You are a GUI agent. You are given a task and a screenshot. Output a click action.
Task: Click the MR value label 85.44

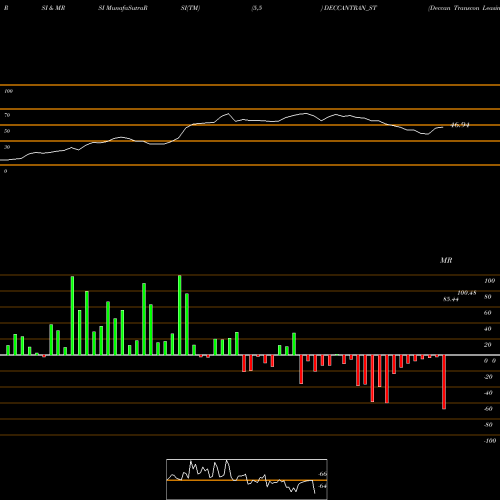(451, 299)
